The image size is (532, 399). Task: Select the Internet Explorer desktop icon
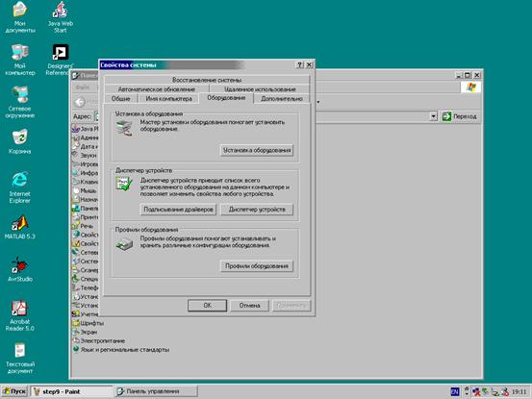pyautogui.click(x=19, y=187)
